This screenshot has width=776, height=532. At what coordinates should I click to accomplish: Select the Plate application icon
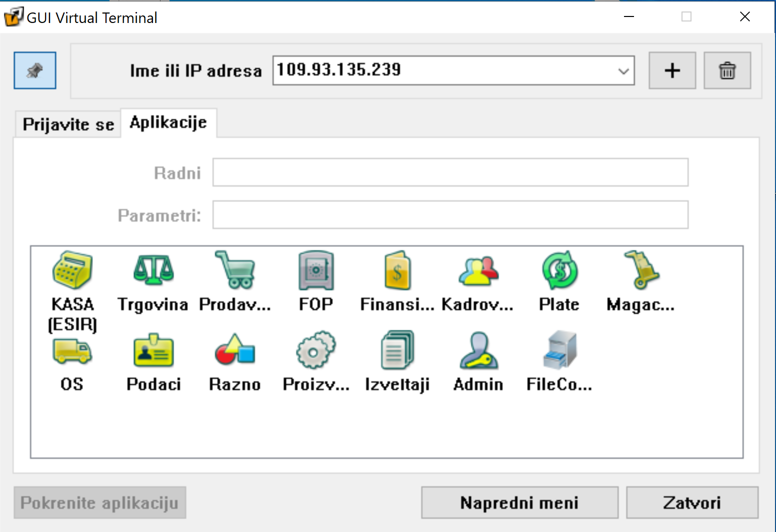(559, 271)
